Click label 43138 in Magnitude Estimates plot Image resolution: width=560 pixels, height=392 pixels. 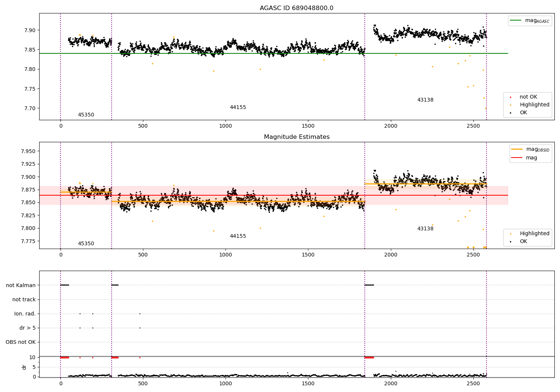[425, 229]
